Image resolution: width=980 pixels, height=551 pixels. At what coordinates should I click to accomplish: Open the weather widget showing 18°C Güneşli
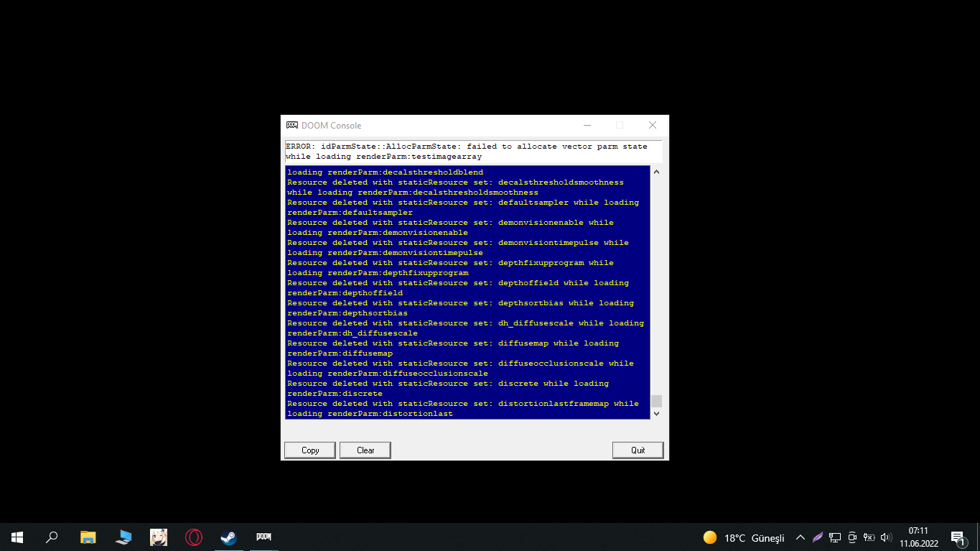pyautogui.click(x=744, y=537)
